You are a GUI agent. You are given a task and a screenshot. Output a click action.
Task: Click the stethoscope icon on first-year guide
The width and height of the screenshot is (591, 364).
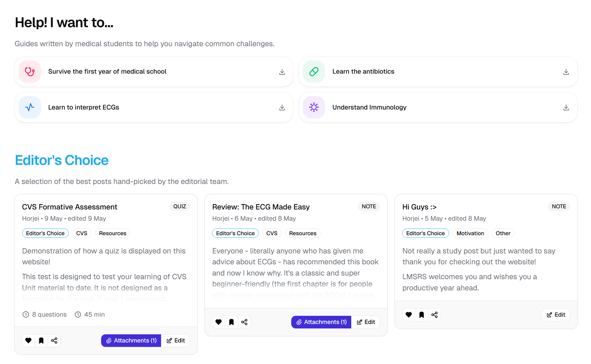[x=30, y=72]
